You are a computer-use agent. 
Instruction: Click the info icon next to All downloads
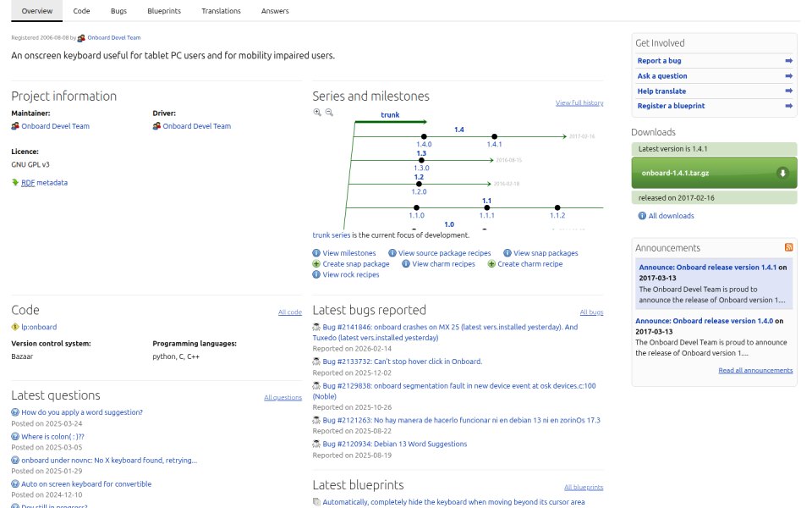pyautogui.click(x=642, y=216)
